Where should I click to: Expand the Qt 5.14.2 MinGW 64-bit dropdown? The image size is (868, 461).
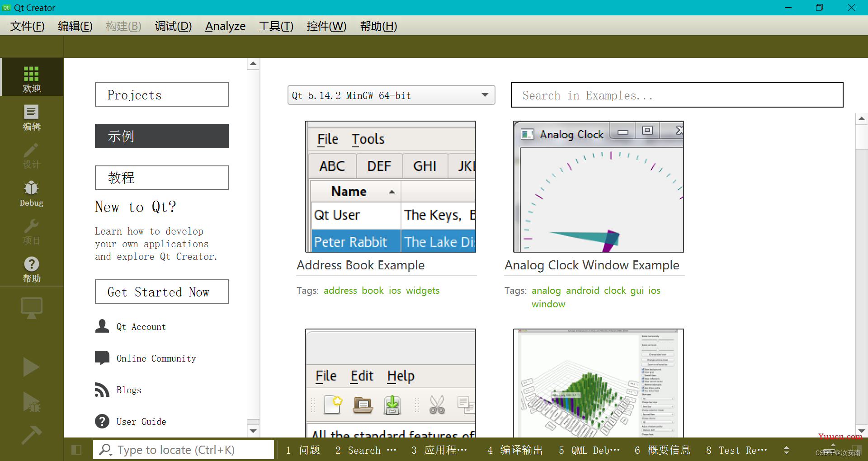click(x=392, y=95)
